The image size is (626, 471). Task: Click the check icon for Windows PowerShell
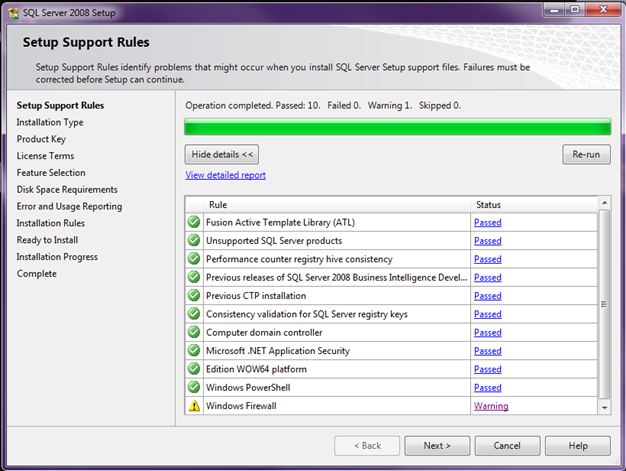[x=194, y=387]
